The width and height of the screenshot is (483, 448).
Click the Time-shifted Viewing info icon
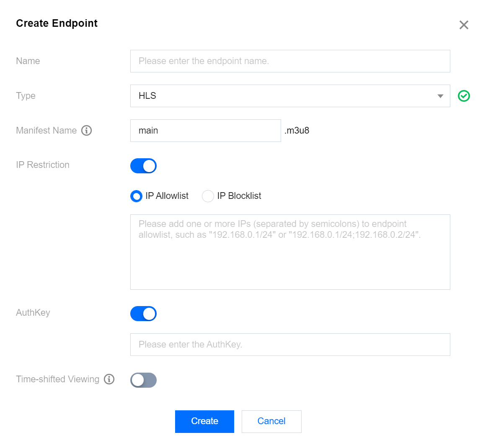pos(109,379)
